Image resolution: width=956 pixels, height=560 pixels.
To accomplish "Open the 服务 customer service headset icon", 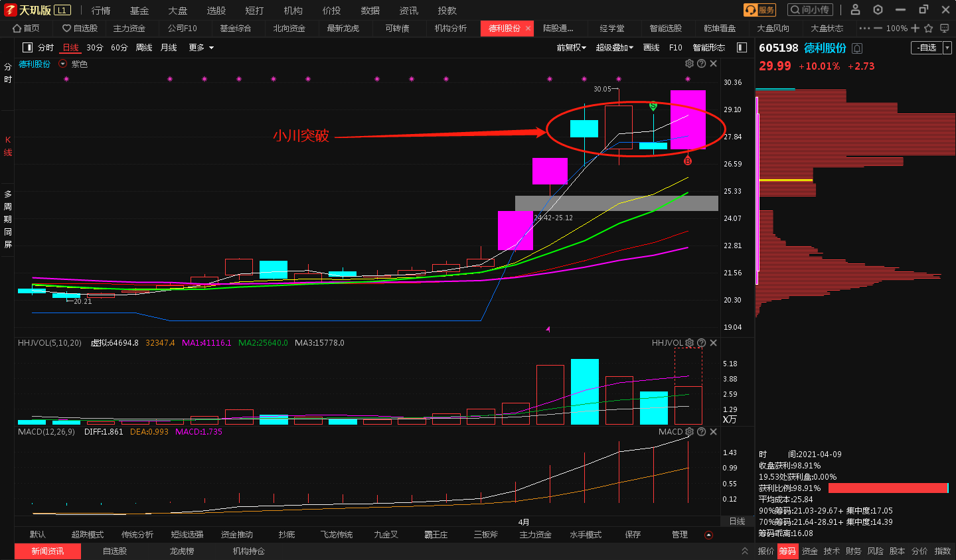I will point(759,10).
